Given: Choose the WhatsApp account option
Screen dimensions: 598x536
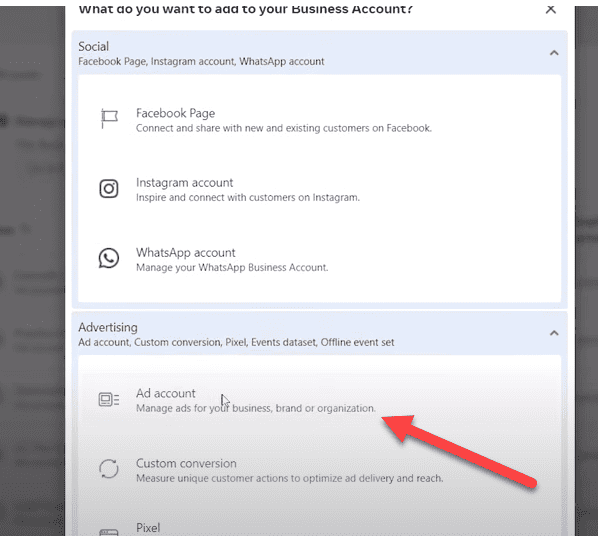Looking at the screenshot, I should pyautogui.click(x=320, y=259).
